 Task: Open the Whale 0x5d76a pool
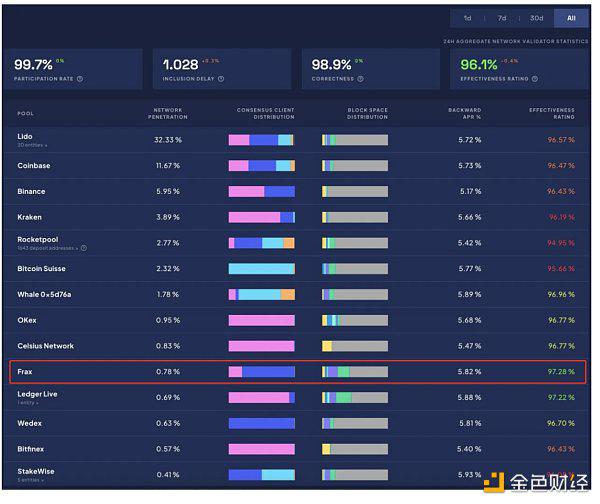coord(44,294)
